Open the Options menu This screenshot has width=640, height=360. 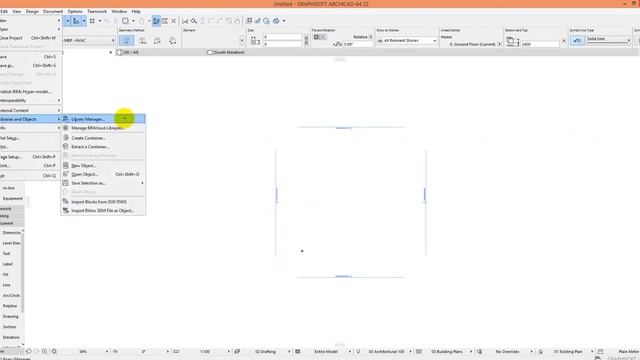point(75,11)
